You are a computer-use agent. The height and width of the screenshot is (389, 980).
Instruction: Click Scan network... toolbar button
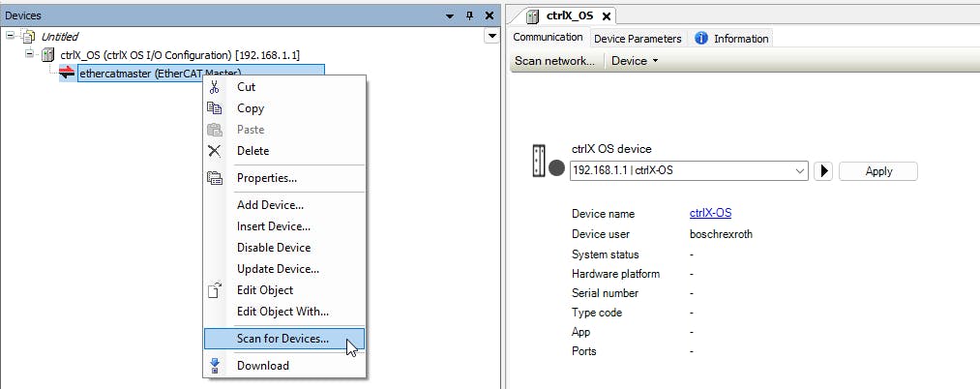(x=554, y=61)
